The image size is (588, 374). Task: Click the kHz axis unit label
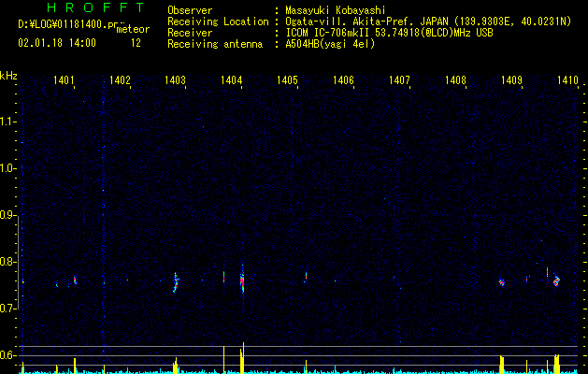click(x=8, y=76)
